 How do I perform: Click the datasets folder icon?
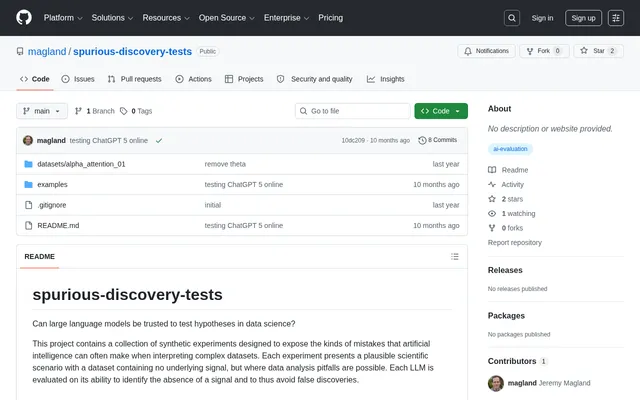click(28, 164)
